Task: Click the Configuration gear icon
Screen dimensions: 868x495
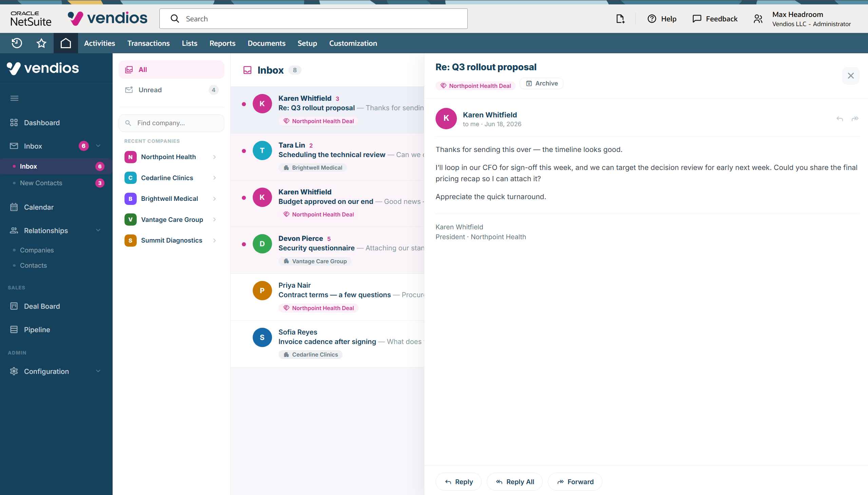Action: (14, 371)
